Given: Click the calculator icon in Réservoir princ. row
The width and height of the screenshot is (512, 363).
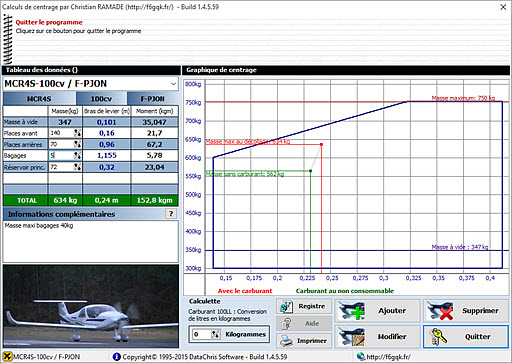Looking at the screenshot, I should (77, 167).
